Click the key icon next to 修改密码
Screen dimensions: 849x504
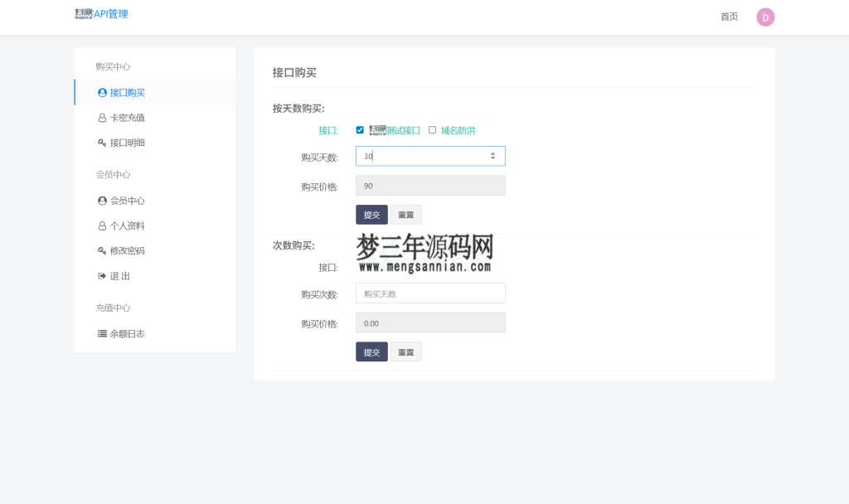[101, 250]
